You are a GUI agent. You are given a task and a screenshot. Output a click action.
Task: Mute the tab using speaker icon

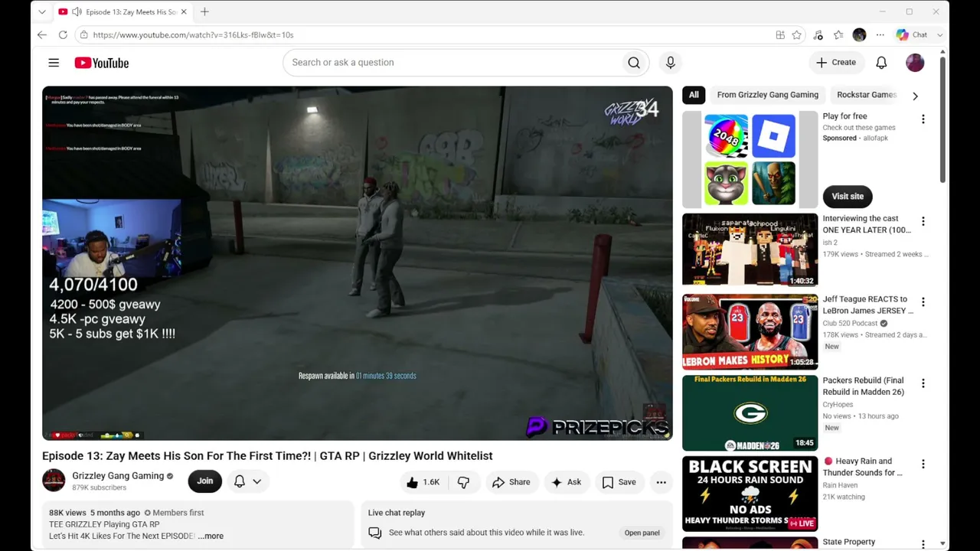pyautogui.click(x=77, y=12)
